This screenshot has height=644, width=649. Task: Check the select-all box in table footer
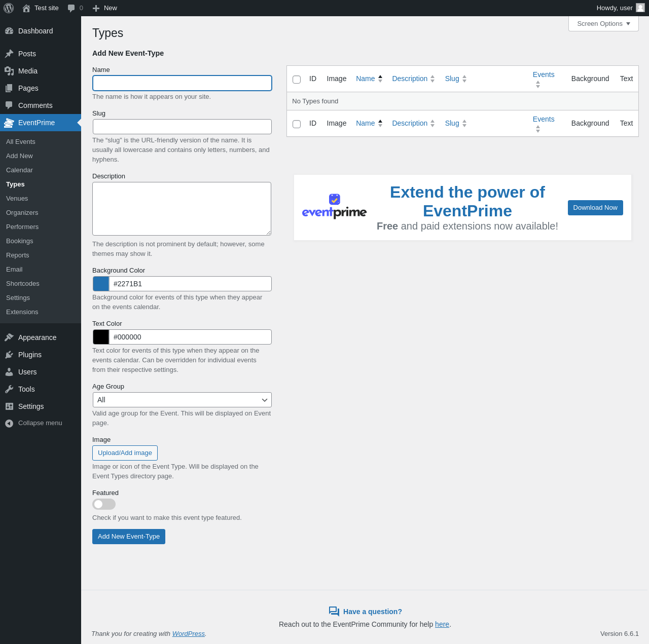(297, 124)
